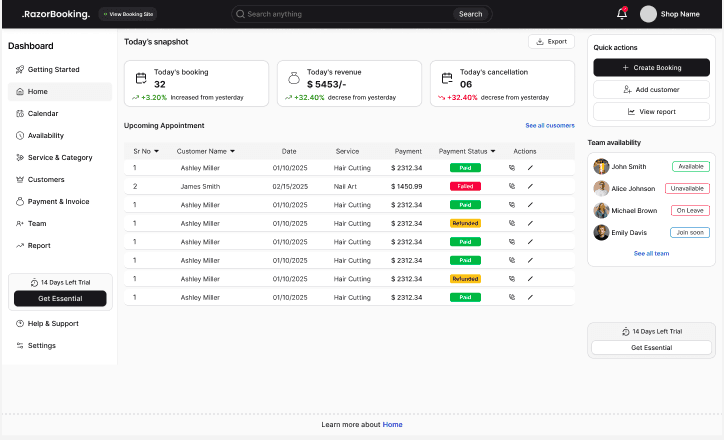Sort by Sr No dropdown arrow

click(157, 151)
